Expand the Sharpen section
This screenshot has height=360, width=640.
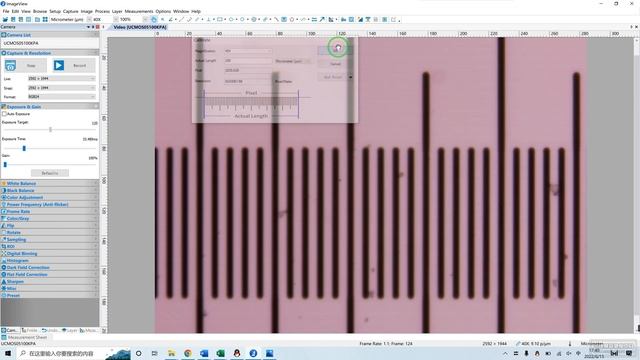pos(49,281)
